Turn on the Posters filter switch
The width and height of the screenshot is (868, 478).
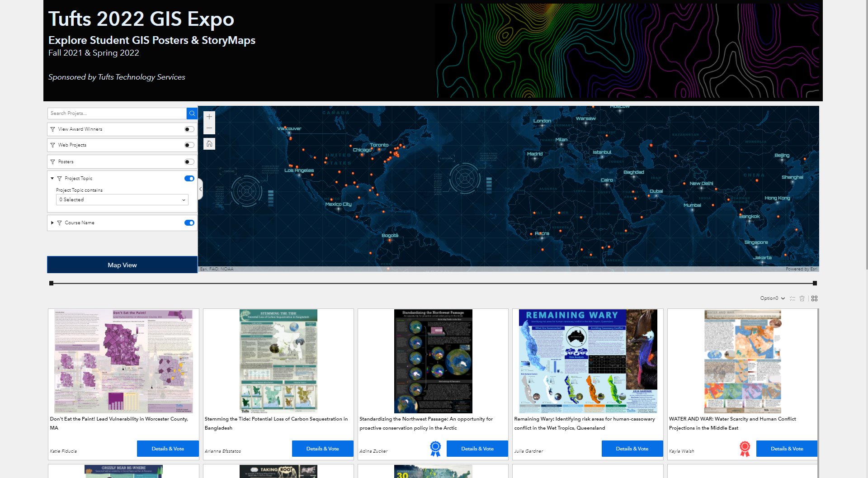(189, 162)
